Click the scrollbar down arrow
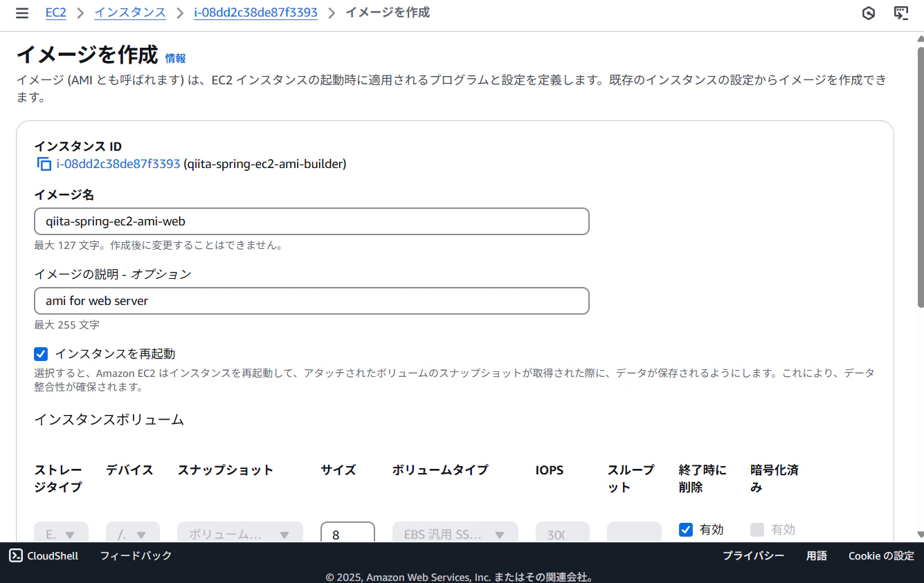 pos(920,535)
